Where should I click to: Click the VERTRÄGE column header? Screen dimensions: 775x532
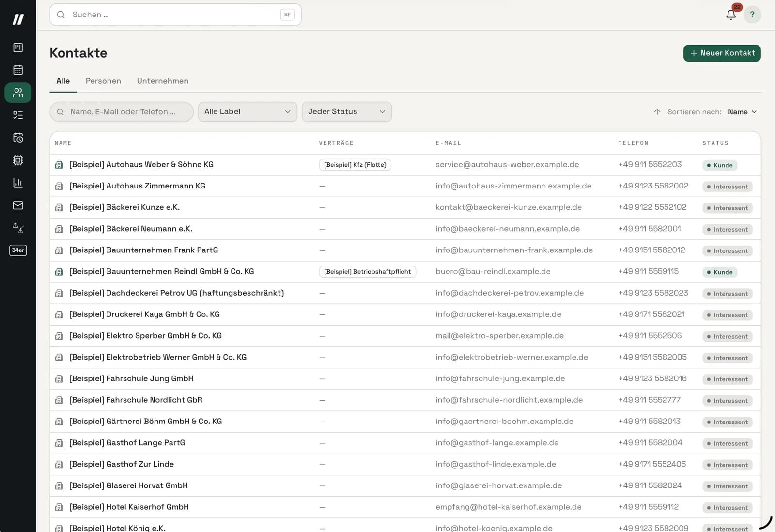click(x=336, y=143)
